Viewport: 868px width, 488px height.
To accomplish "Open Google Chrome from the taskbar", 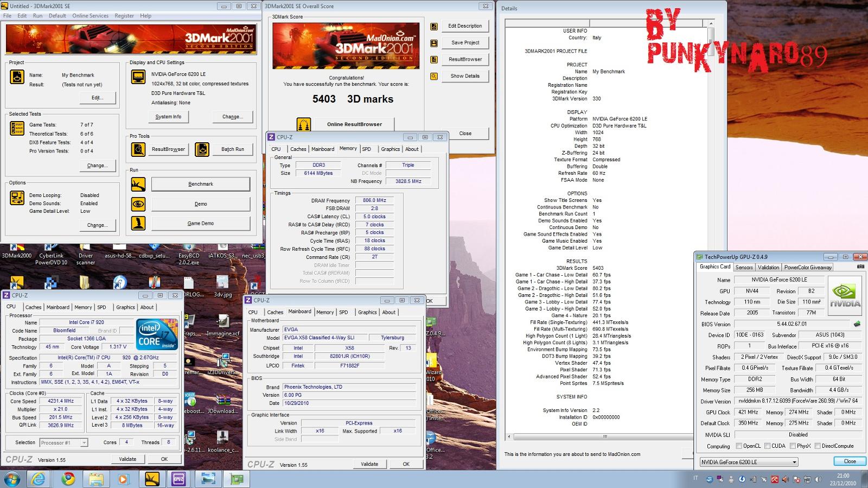I will click(68, 479).
